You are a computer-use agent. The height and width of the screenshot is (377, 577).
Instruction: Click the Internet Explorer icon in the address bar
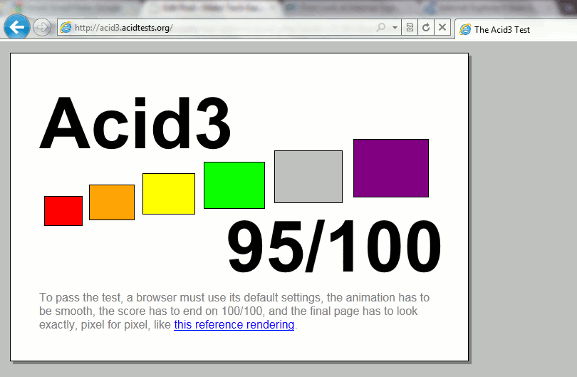66,28
